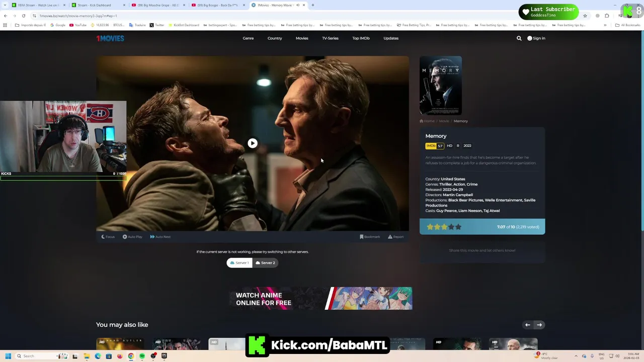Open Epic Games launcher from taskbar

(x=164, y=356)
